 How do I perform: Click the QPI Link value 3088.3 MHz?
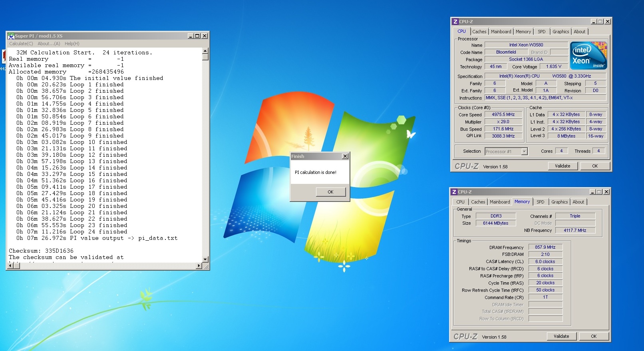pos(503,136)
